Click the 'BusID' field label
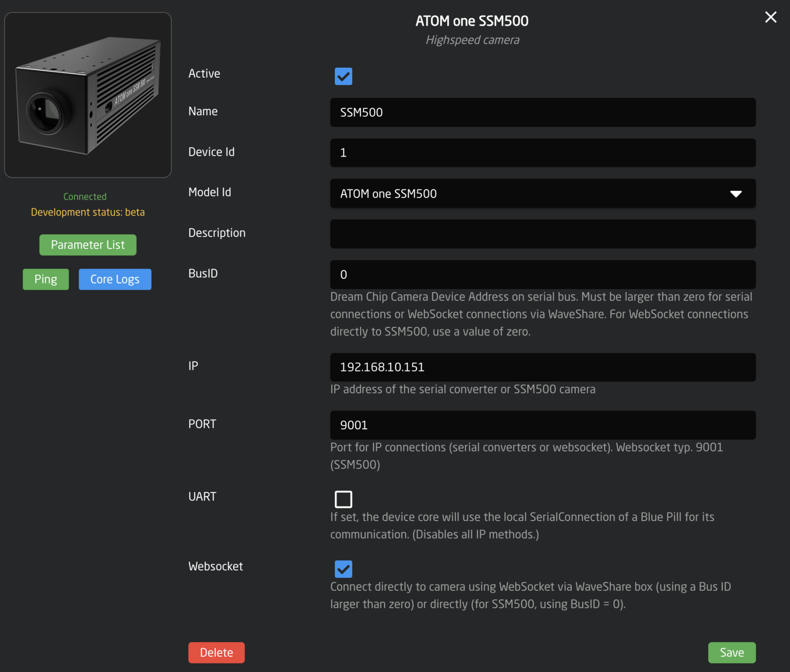The height and width of the screenshot is (672, 790). coord(203,273)
